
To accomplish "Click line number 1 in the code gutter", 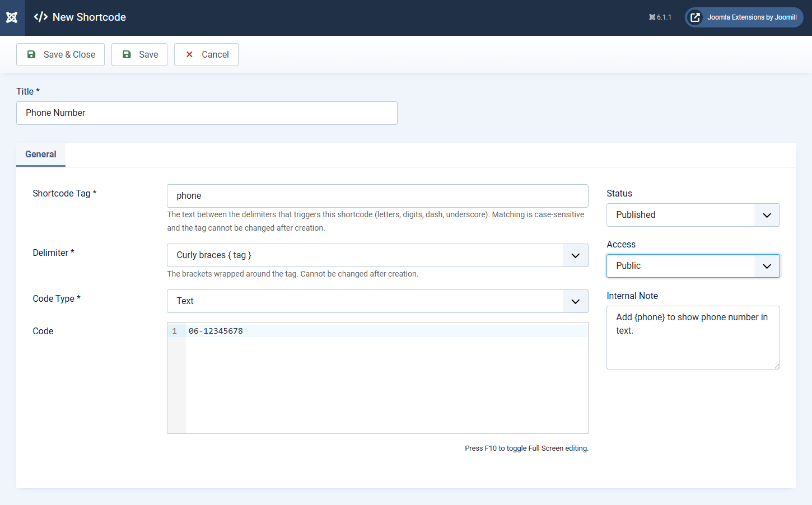I will 175,331.
